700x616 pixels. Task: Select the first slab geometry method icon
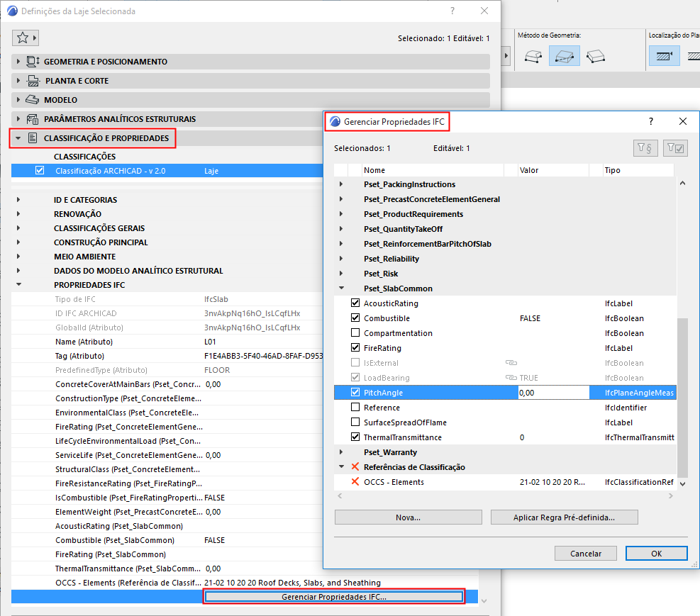point(533,56)
